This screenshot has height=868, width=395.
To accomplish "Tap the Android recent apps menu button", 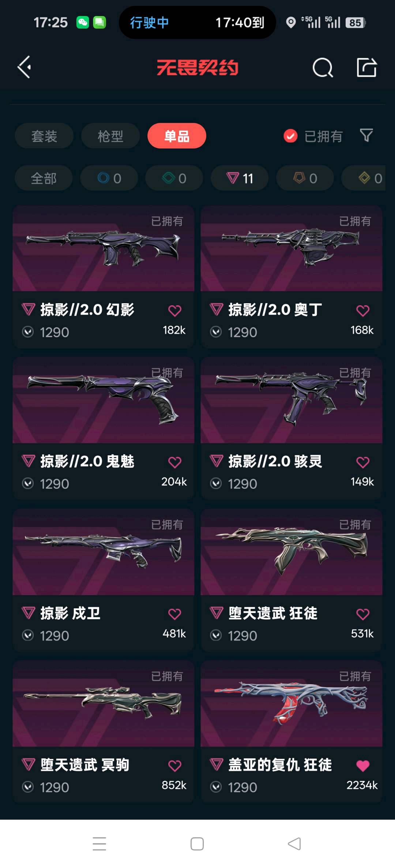I will 99,843.
